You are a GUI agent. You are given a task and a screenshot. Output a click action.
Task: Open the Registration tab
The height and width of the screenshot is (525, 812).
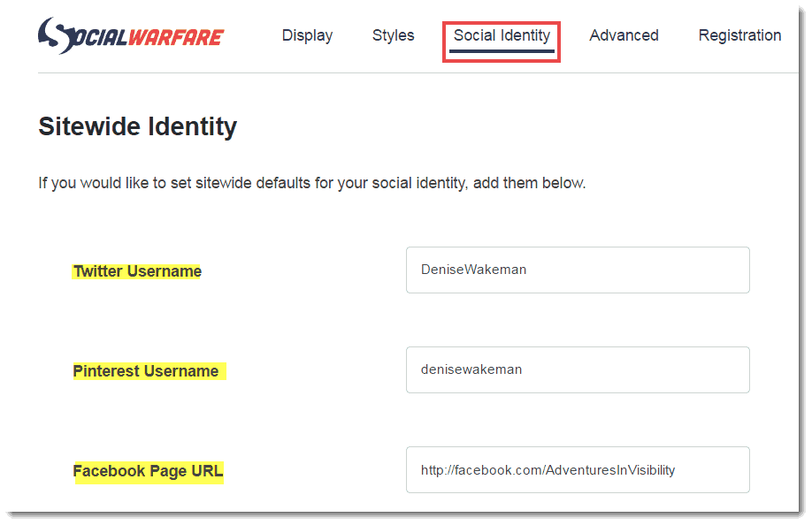click(x=739, y=35)
